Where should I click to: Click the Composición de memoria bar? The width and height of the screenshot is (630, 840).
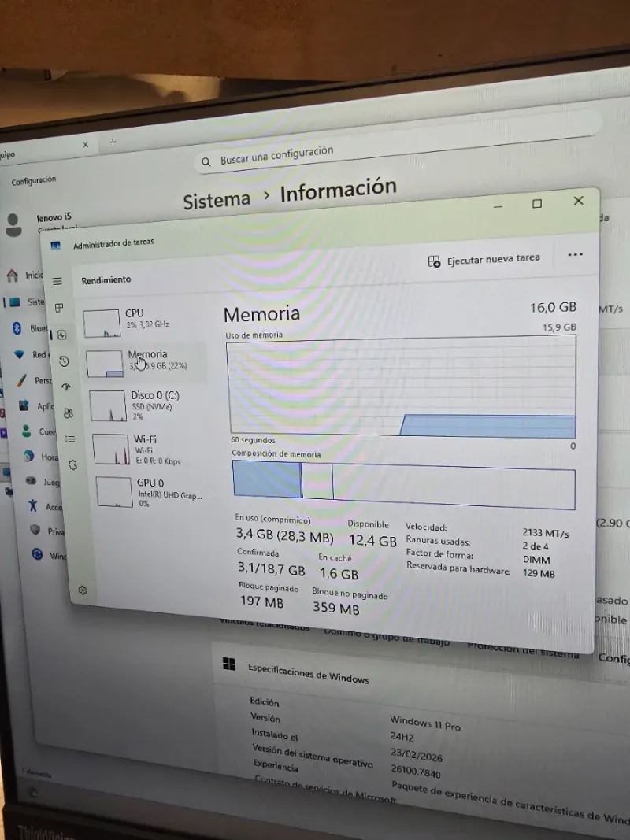[403, 486]
